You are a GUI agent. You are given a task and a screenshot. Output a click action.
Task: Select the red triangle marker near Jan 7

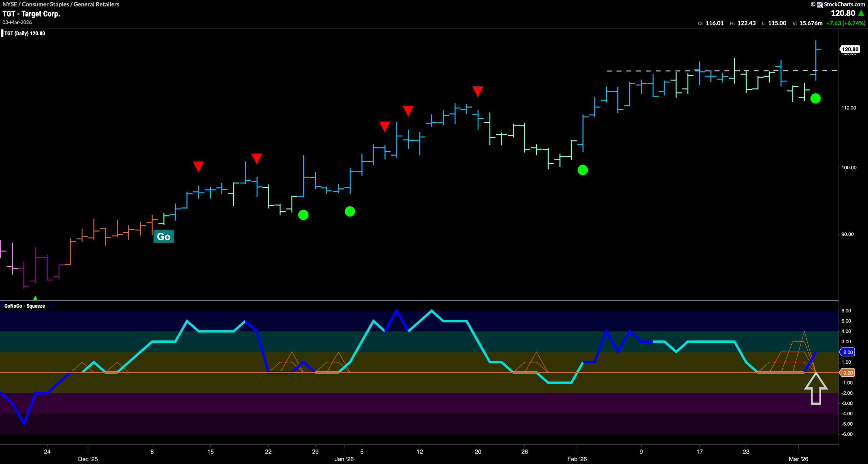(384, 126)
